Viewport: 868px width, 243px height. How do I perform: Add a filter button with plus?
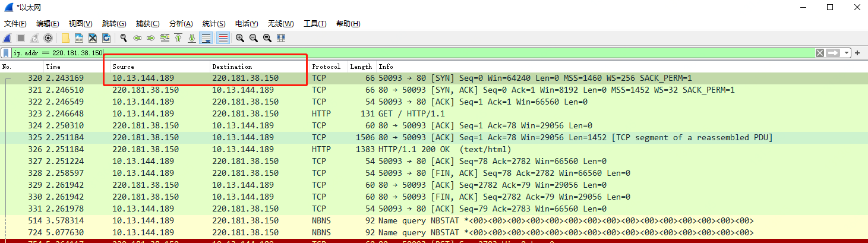[857, 53]
